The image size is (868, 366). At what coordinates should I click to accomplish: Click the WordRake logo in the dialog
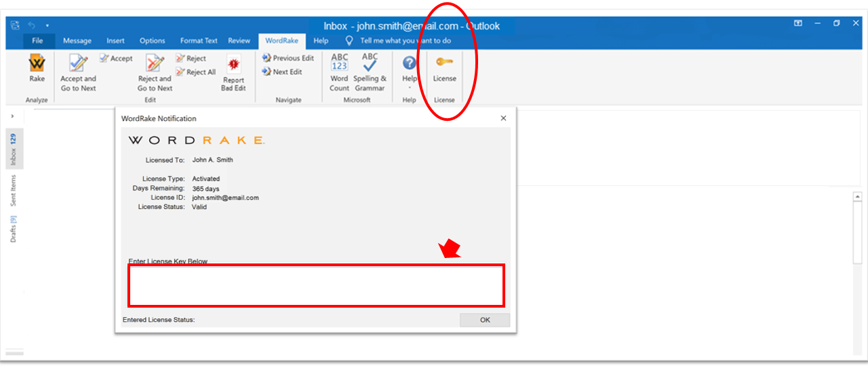click(197, 141)
